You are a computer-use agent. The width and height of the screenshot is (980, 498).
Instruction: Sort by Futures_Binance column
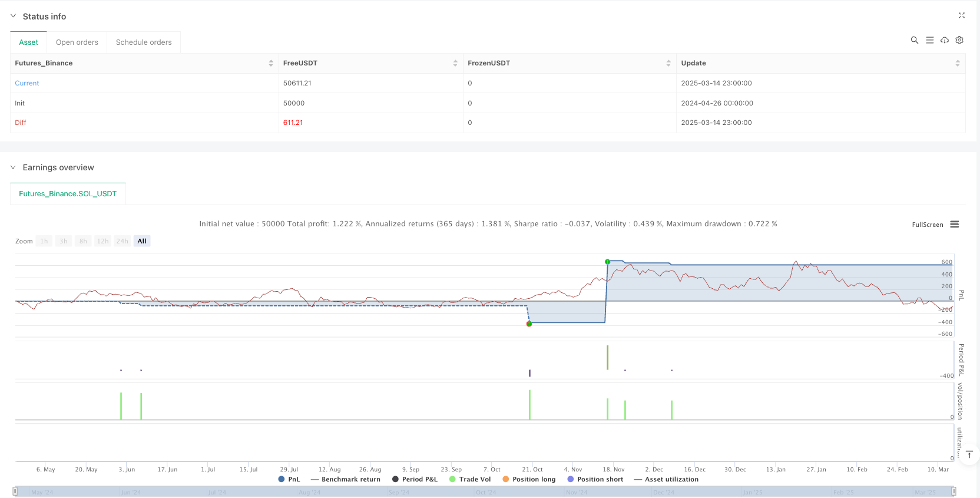[x=271, y=63]
